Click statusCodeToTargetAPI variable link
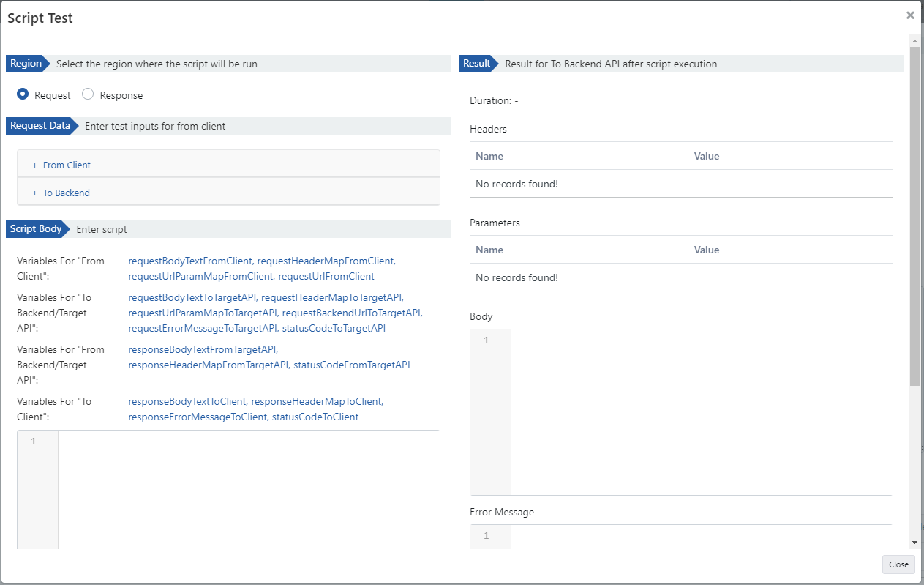The height and width of the screenshot is (585, 924). (x=334, y=328)
